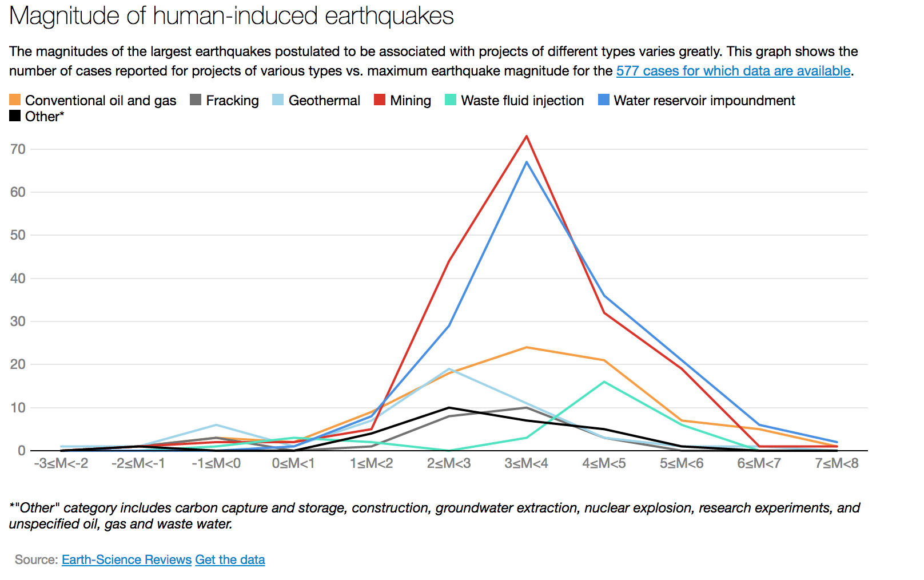Click the x-axis label 4≤M<5
The width and height of the screenshot is (924, 580).
pos(604,463)
